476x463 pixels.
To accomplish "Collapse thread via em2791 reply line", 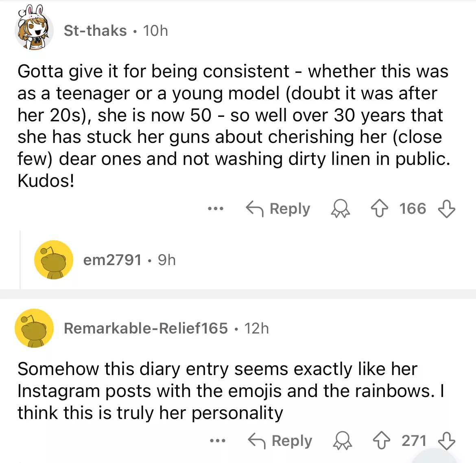I will coord(20,260).
